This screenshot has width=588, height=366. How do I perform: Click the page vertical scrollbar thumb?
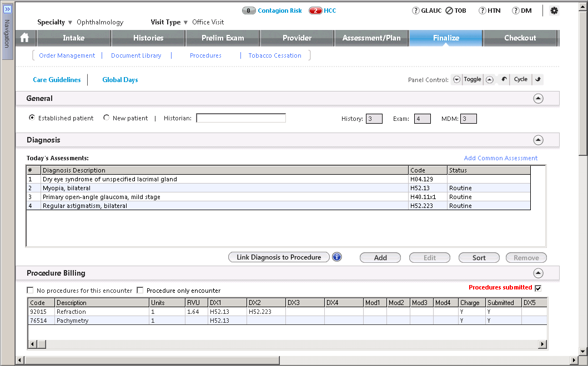pyautogui.click(x=583, y=83)
